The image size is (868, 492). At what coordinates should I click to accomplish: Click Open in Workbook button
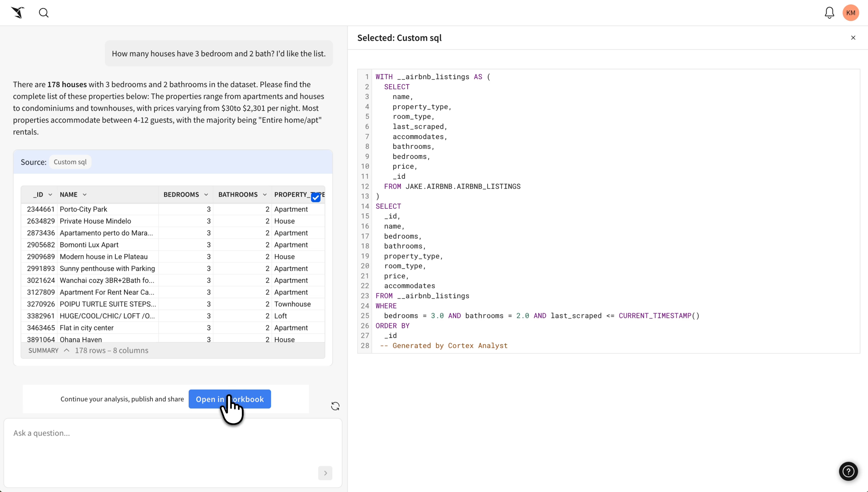click(x=229, y=399)
